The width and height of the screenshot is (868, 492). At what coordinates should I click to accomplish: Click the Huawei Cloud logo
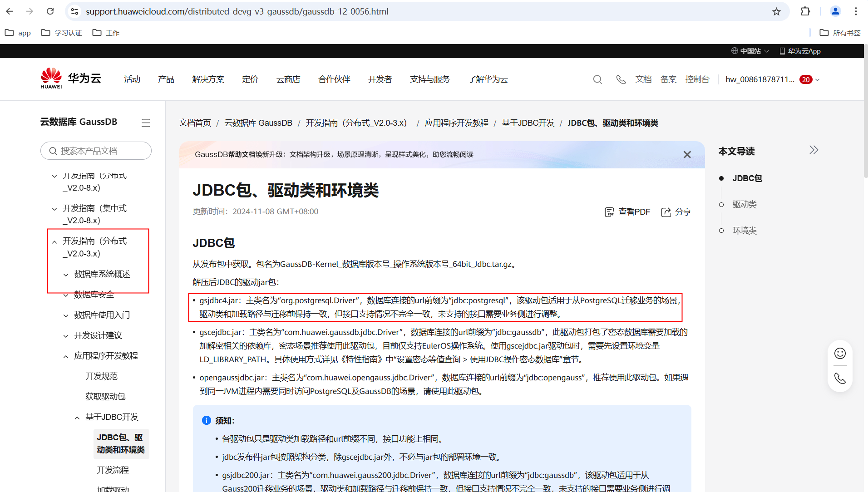point(71,79)
